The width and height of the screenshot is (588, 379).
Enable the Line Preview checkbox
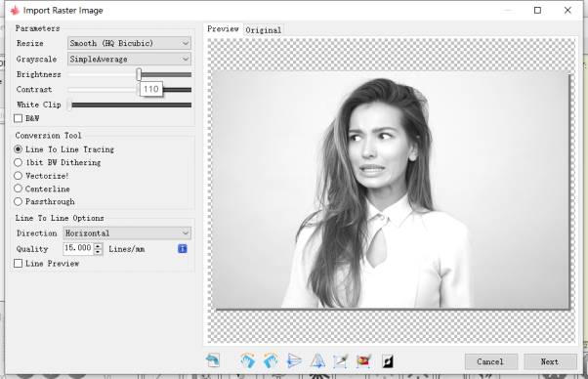[18, 264]
